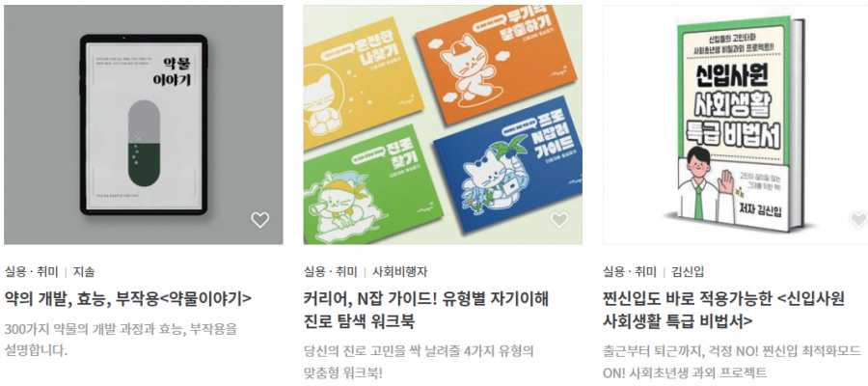Open title 약의 개발, 효능, 부작용<약물이야기>

pyautogui.click(x=128, y=298)
